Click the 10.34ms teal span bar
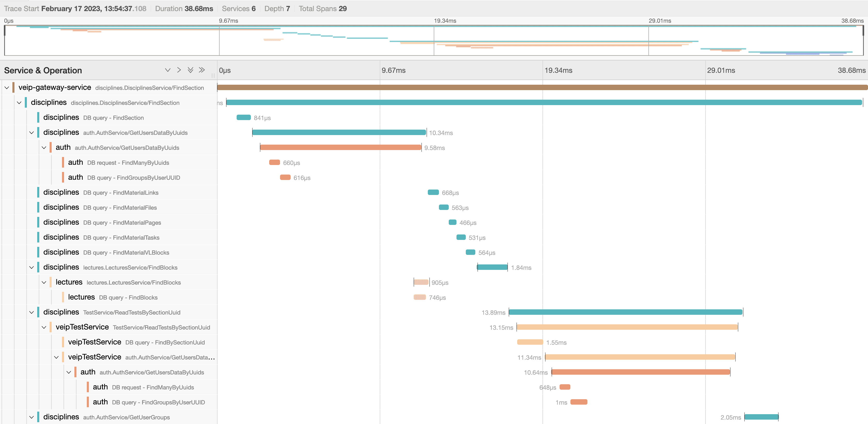This screenshot has width=868, height=424. pos(339,132)
